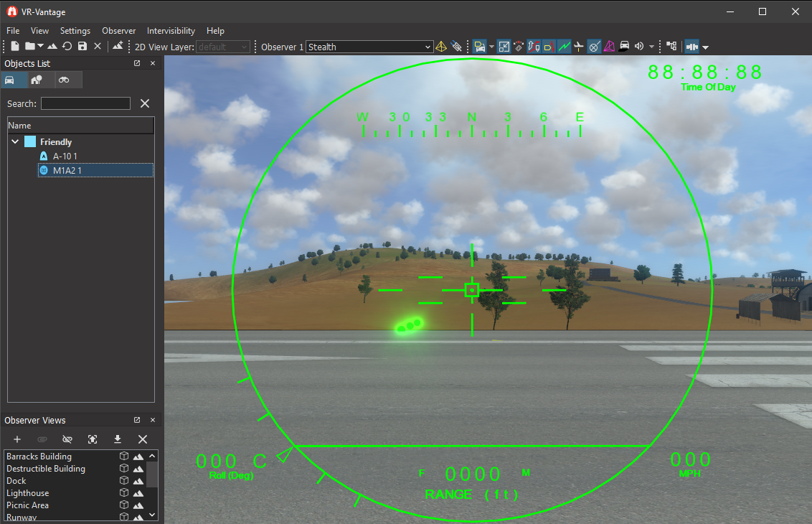812x524 pixels.
Task: Toggle sound with the speaker icon
Action: tap(639, 47)
